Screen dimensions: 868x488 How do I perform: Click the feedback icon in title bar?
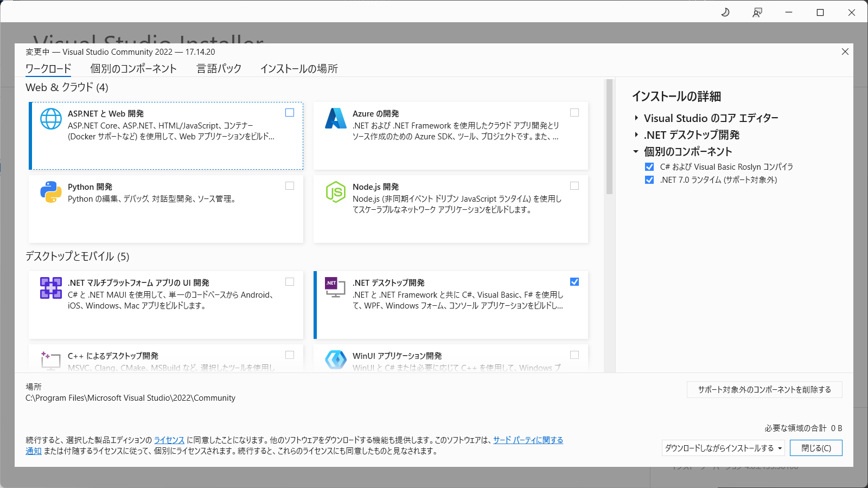(x=757, y=12)
